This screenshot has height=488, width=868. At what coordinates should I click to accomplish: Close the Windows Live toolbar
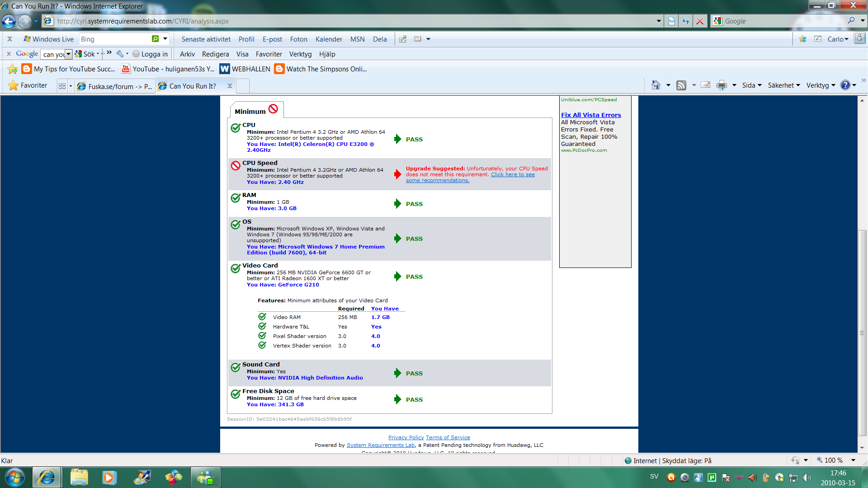point(9,39)
